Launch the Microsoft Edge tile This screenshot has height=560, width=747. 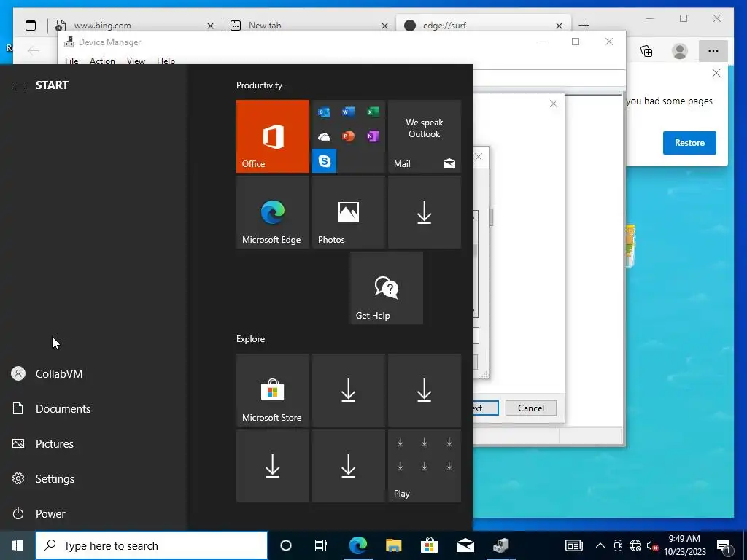273,212
